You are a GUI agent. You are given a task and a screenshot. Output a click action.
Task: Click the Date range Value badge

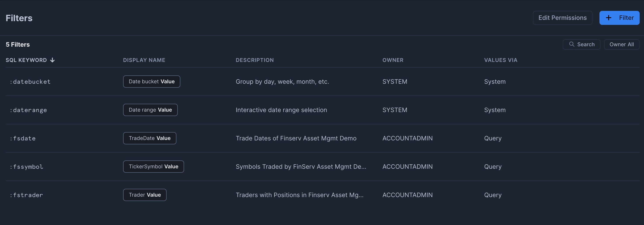[150, 110]
